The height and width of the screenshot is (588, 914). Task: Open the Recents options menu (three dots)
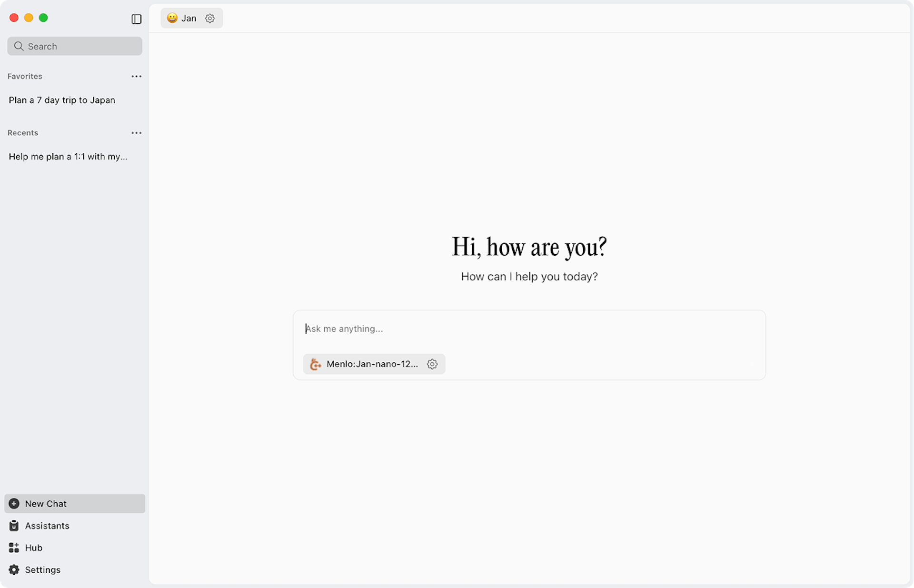click(x=136, y=133)
